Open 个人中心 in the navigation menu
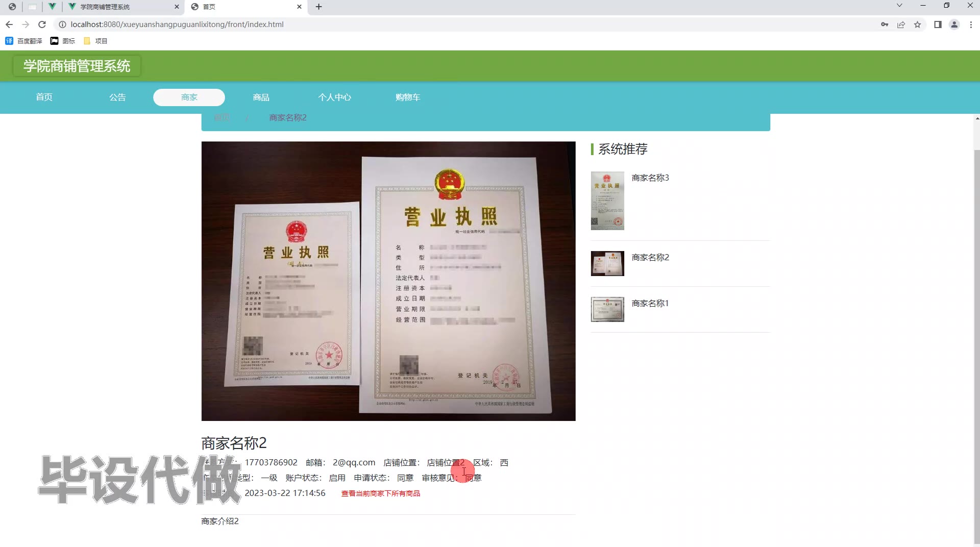Viewport: 980px width, 547px height. tap(334, 97)
